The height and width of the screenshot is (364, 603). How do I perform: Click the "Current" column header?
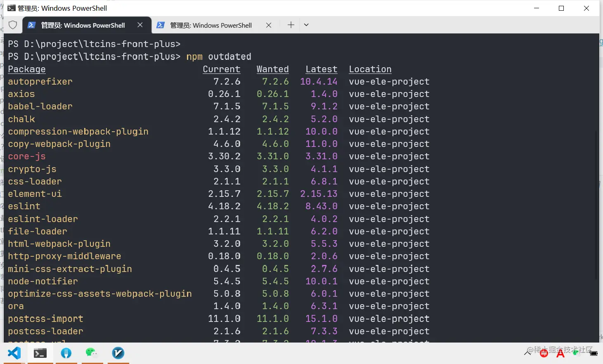pos(222,69)
